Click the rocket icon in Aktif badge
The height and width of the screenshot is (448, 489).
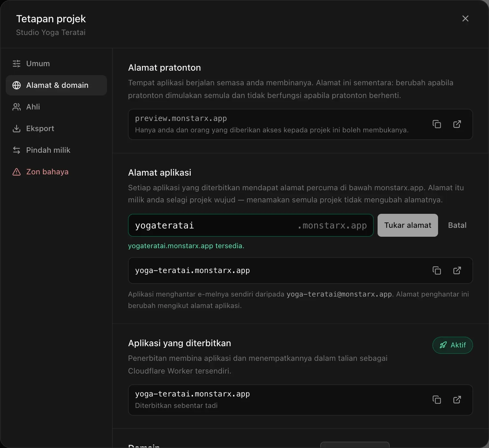pos(443,345)
